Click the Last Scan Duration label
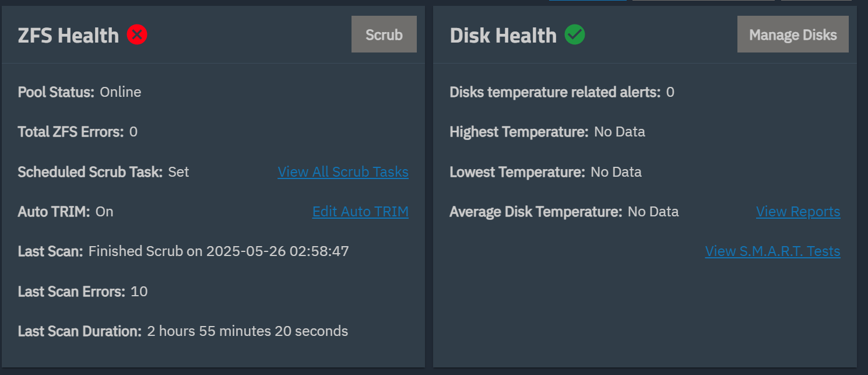 coord(79,331)
